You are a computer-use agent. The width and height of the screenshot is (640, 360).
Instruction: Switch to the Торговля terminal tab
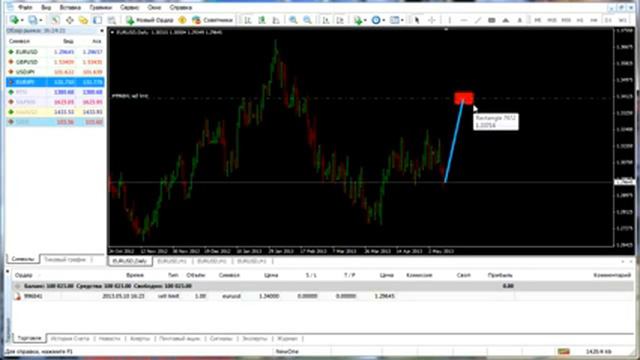coord(29,338)
